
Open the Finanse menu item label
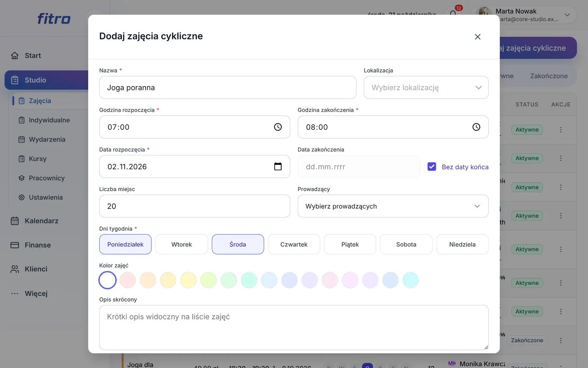tap(38, 245)
